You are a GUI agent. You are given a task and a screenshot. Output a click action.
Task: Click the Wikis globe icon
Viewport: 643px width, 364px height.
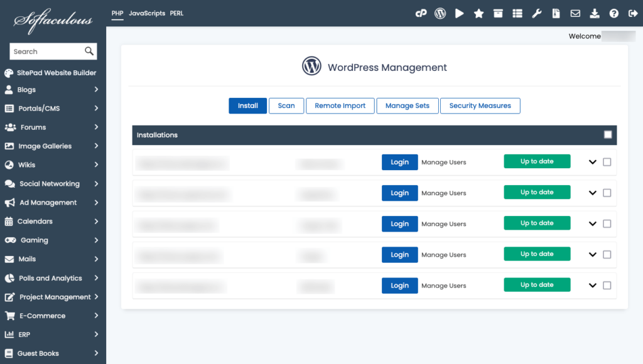9,165
